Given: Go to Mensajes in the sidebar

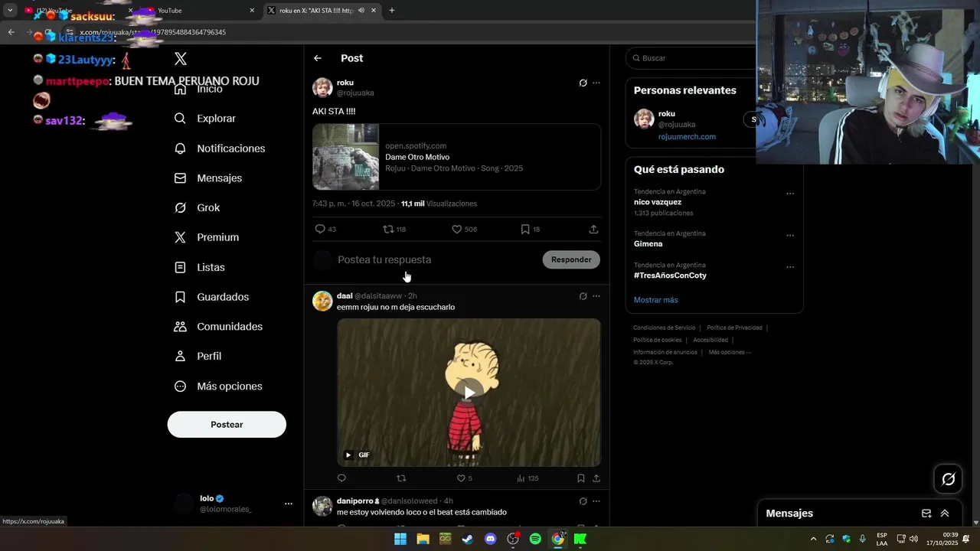Looking at the screenshot, I should click(208, 178).
